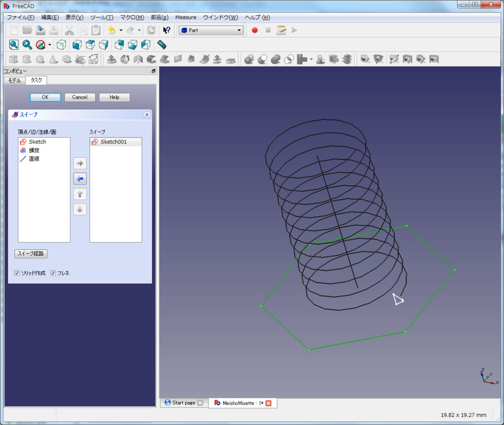
Task: Open the Macros dialog notepad icon
Action: [281, 30]
